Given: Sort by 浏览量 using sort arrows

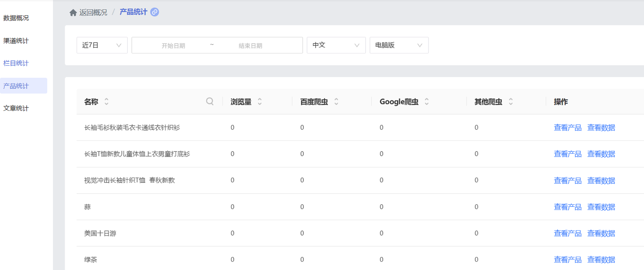Looking at the screenshot, I should point(259,101).
